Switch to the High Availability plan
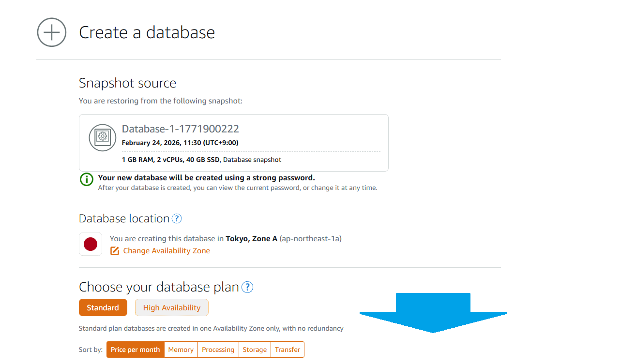This screenshot has width=621, height=364. [171, 307]
